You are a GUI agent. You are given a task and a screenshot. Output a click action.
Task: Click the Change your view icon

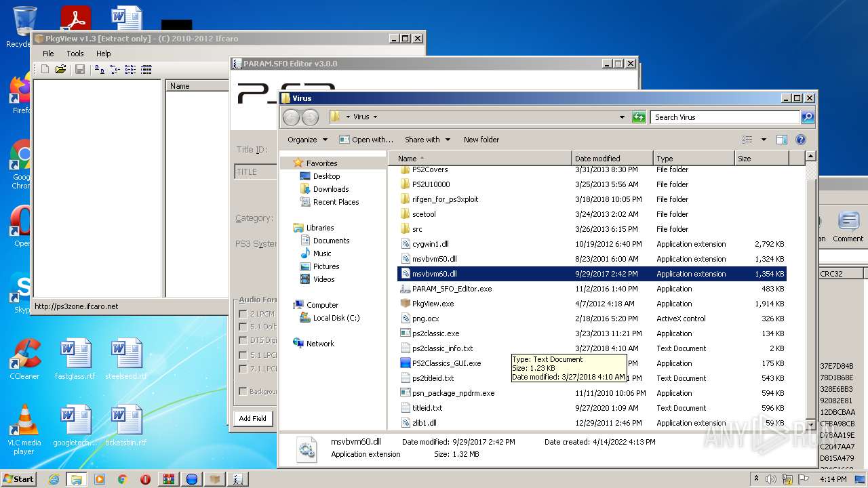(x=747, y=140)
